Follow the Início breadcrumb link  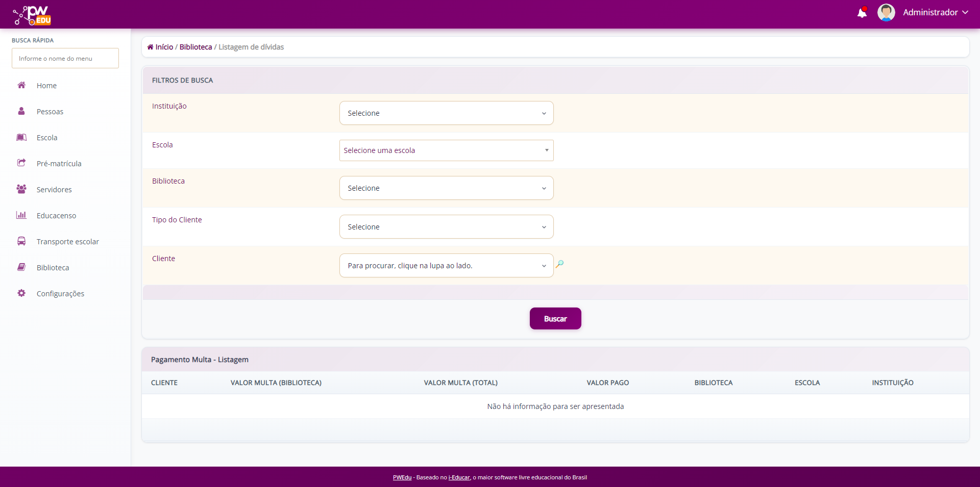(164, 47)
